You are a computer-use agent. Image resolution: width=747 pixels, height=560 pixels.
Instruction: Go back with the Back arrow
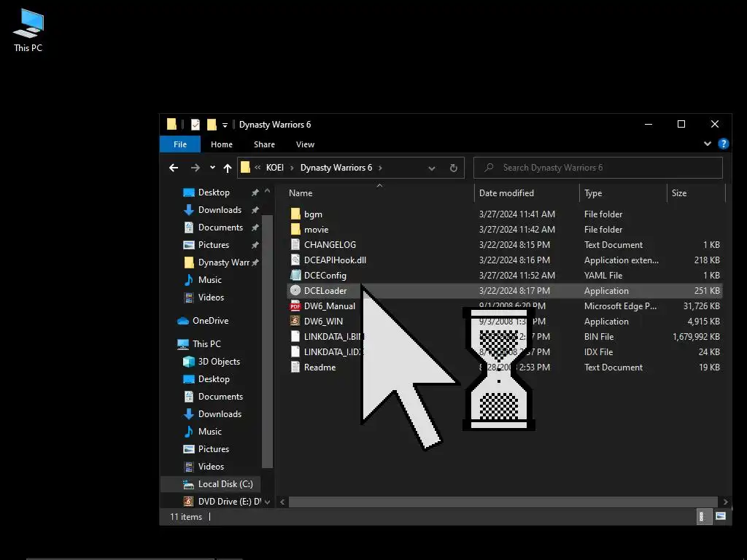pyautogui.click(x=174, y=168)
